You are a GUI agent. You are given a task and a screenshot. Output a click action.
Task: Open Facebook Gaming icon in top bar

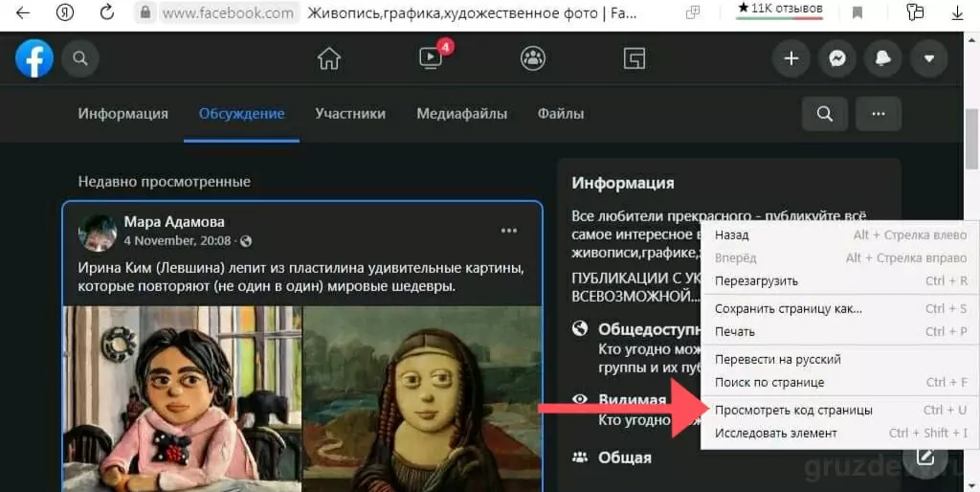coord(635,58)
